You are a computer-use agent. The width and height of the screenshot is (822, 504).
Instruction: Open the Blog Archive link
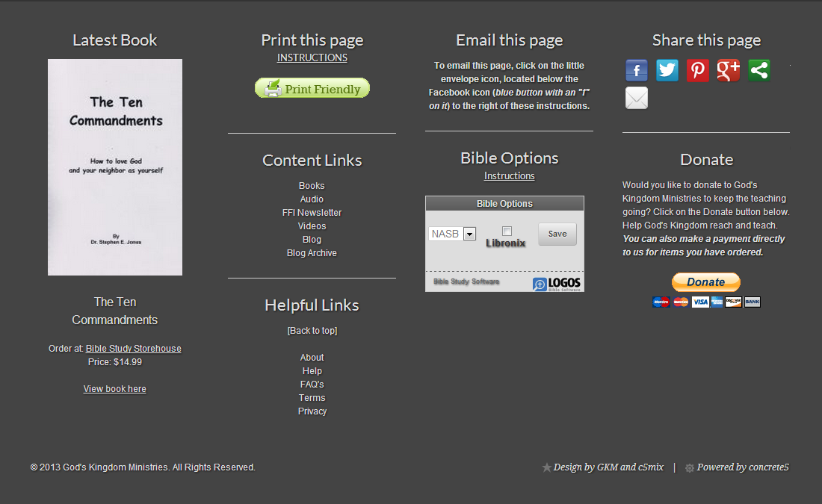[312, 253]
